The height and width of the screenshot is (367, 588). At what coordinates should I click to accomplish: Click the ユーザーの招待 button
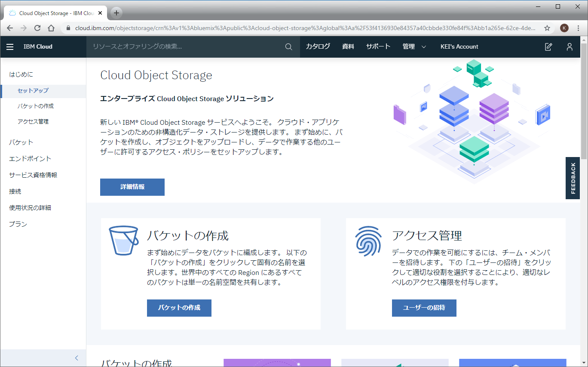point(424,308)
